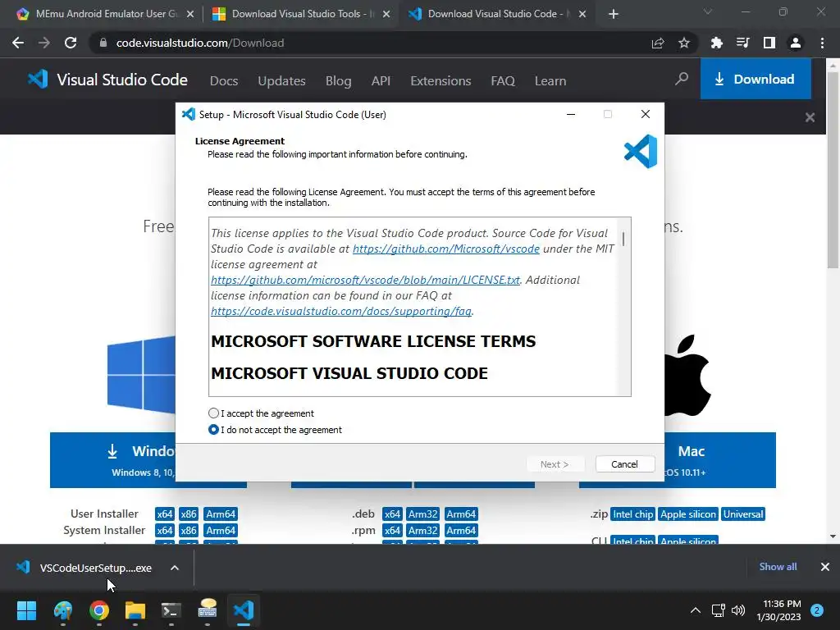Click the address bar URL field
Viewport: 840px width, 630px height.
(x=375, y=43)
